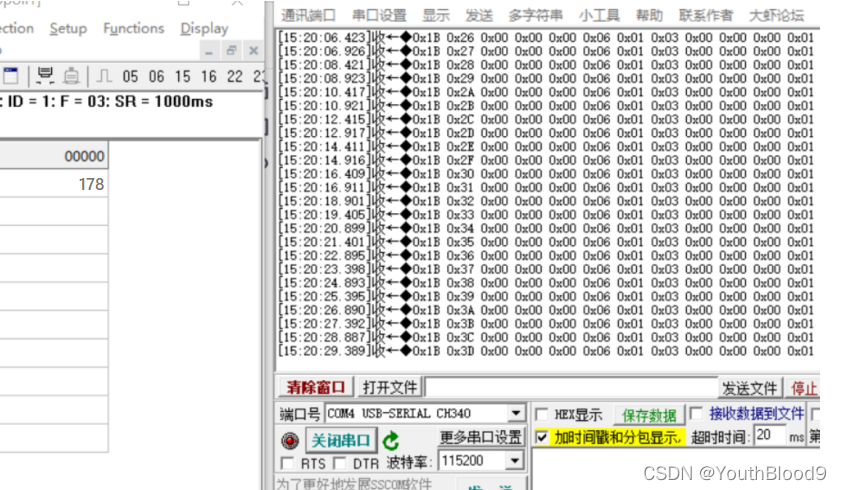This screenshot has height=490, width=842.
Task: Click the 清除窗口 button
Action: click(316, 387)
